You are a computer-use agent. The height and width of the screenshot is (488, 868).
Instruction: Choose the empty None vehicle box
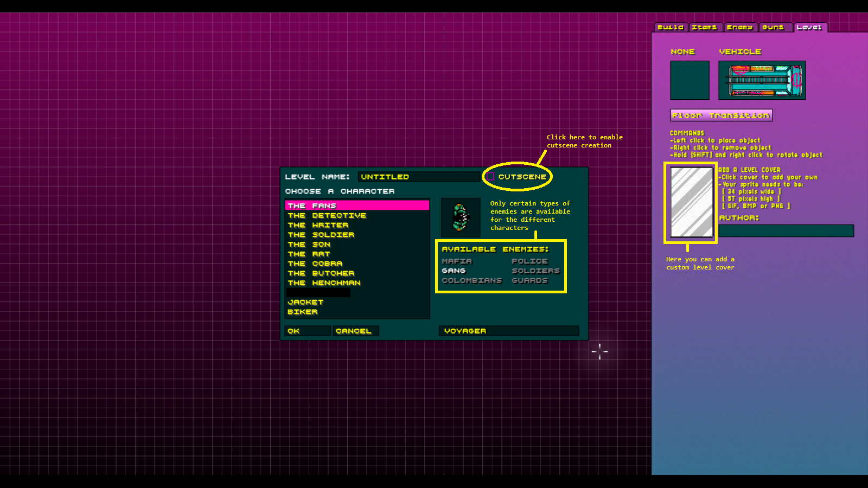[x=690, y=80]
